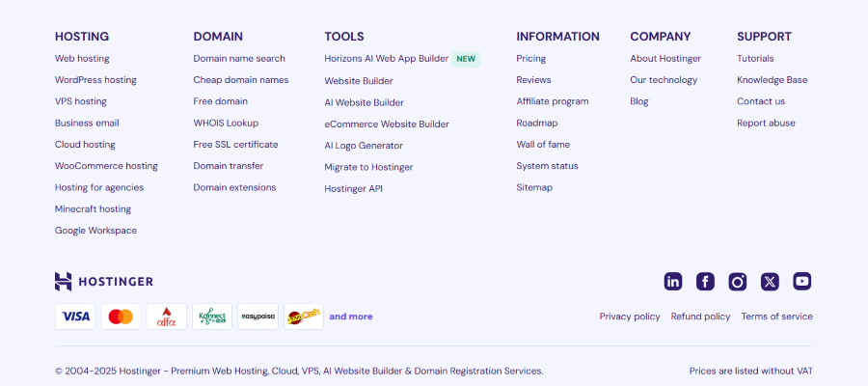Open the Instagram social icon
The width and height of the screenshot is (868, 386).
pos(737,282)
